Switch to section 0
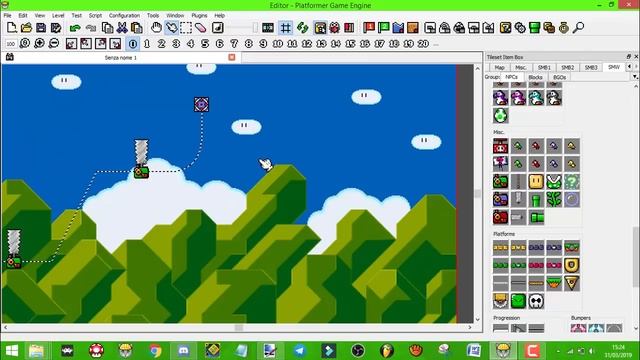 coord(133,44)
